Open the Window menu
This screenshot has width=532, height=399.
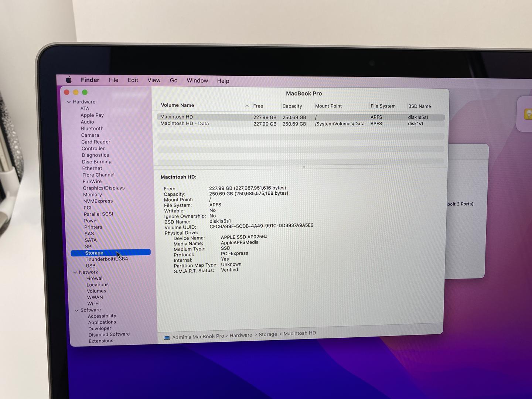(197, 81)
